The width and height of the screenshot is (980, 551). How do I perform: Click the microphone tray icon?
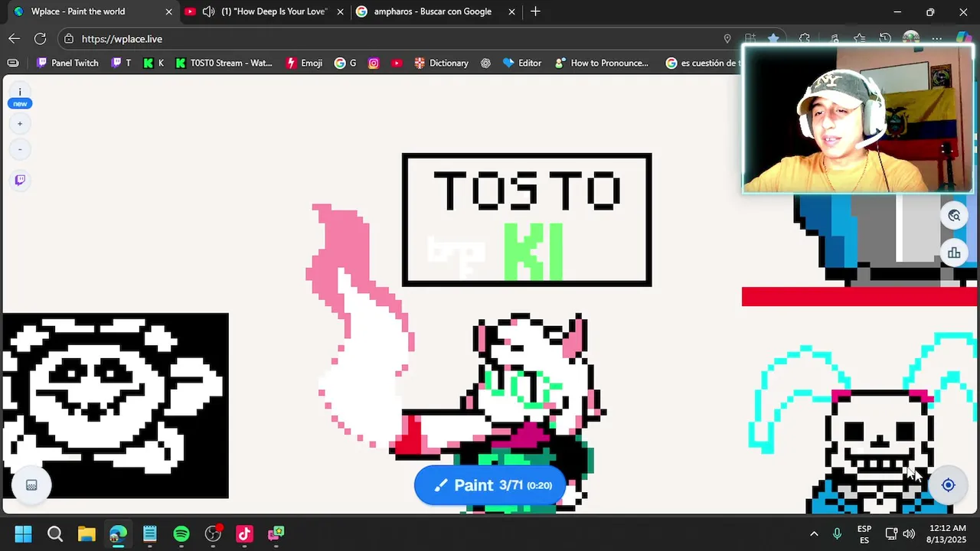837,533
